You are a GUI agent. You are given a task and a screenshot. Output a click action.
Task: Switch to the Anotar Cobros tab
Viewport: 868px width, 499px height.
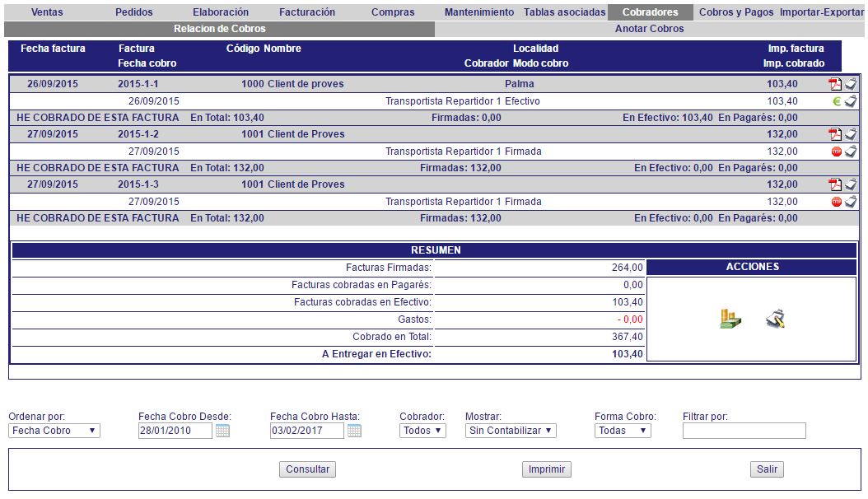[x=649, y=29]
